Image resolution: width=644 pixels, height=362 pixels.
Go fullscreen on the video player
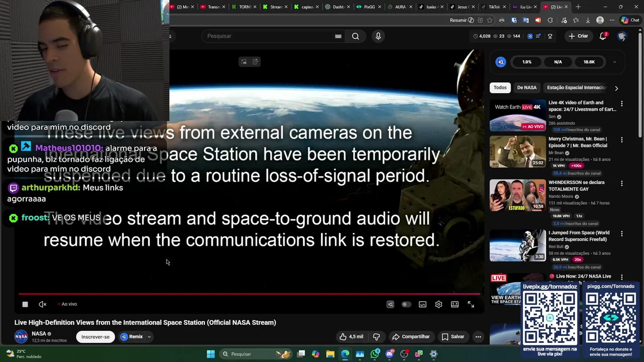(x=471, y=304)
